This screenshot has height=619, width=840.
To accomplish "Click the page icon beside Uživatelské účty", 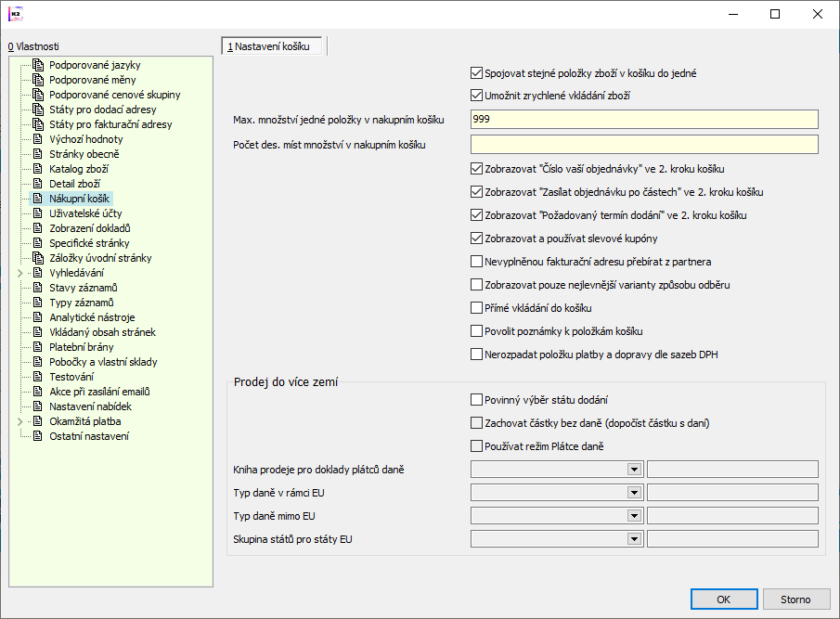I will tap(37, 213).
